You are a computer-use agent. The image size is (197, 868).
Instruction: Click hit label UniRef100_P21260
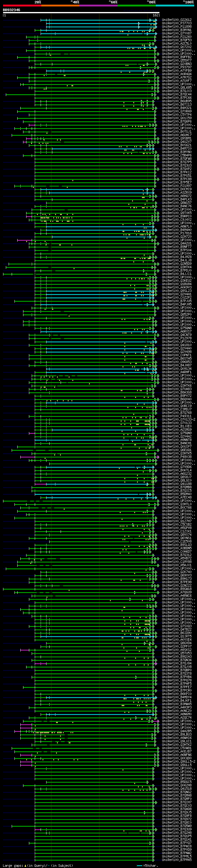[177, 37]
